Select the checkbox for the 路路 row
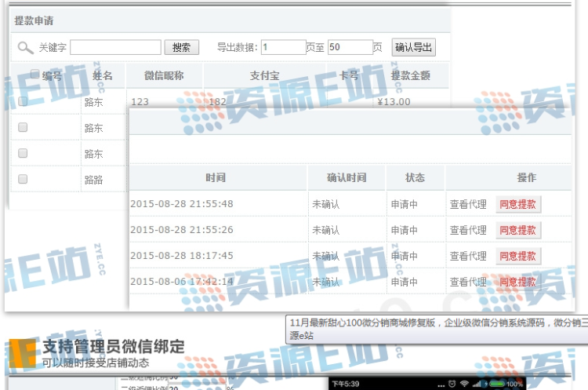Viewport: 588px width, 390px height. (x=23, y=179)
